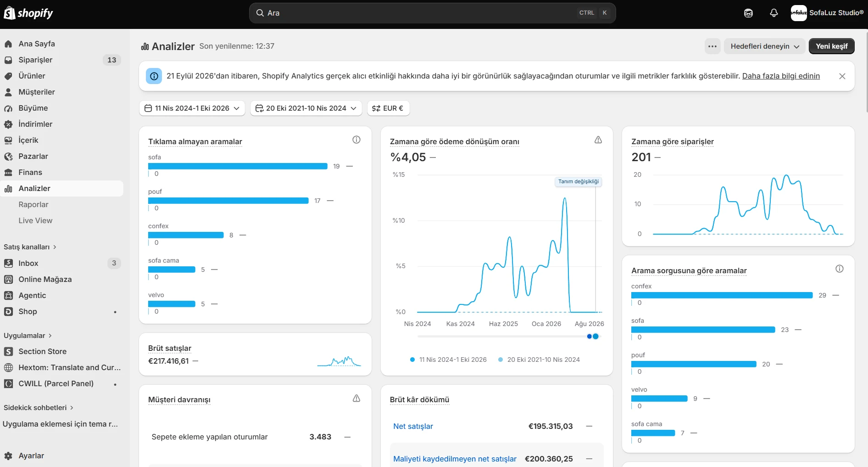This screenshot has height=467, width=868.
Task: Open İndirimler in the sidebar
Action: [62, 124]
